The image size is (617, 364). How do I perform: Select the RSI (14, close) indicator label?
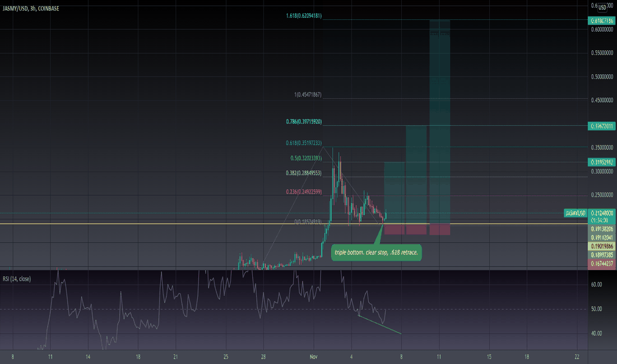coord(17,279)
